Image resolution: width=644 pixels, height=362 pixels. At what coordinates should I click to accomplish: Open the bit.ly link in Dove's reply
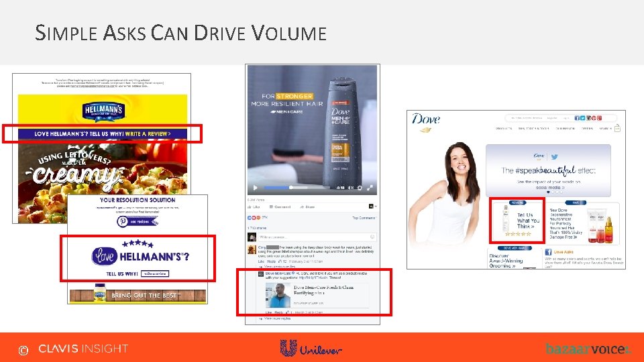314,278
